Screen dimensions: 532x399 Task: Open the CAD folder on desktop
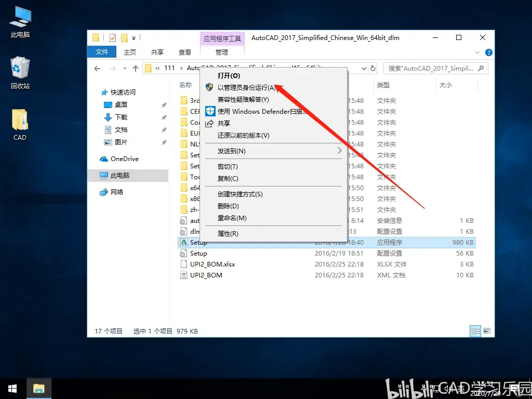20,125
